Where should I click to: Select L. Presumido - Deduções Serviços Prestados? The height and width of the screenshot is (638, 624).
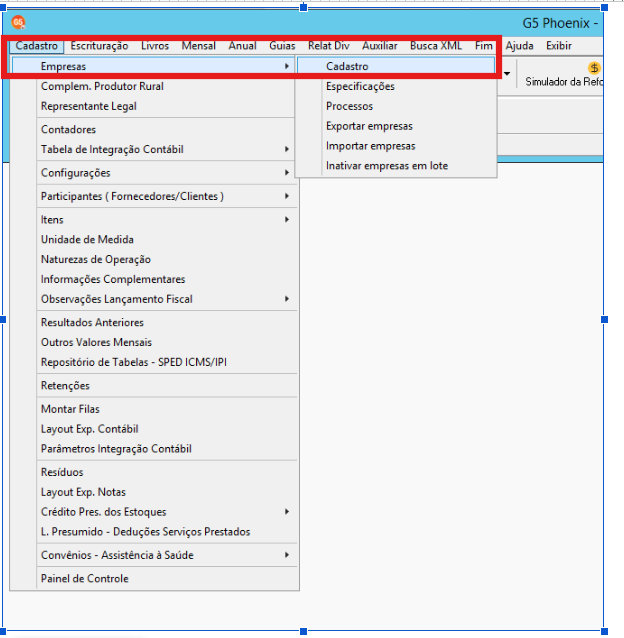click(153, 532)
